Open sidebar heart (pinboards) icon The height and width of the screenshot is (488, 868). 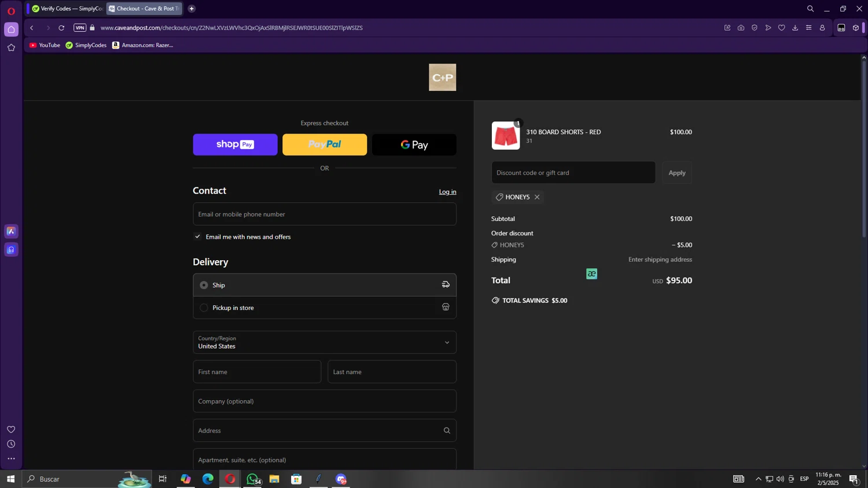[11, 429]
